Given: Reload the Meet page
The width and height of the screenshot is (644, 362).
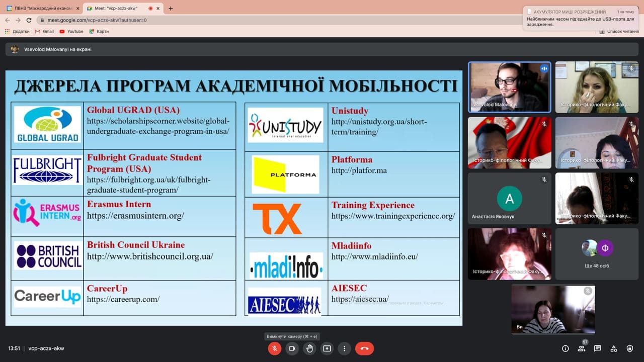Looking at the screenshot, I should coord(29,20).
